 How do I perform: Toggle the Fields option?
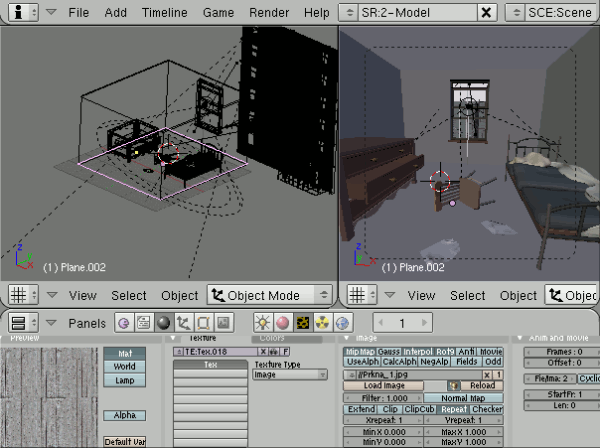click(466, 362)
